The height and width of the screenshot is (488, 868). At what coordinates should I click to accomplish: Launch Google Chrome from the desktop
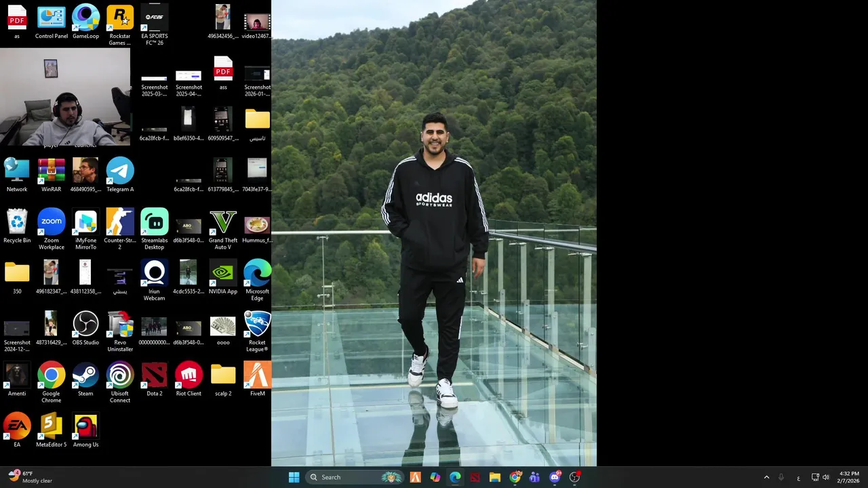click(x=52, y=383)
